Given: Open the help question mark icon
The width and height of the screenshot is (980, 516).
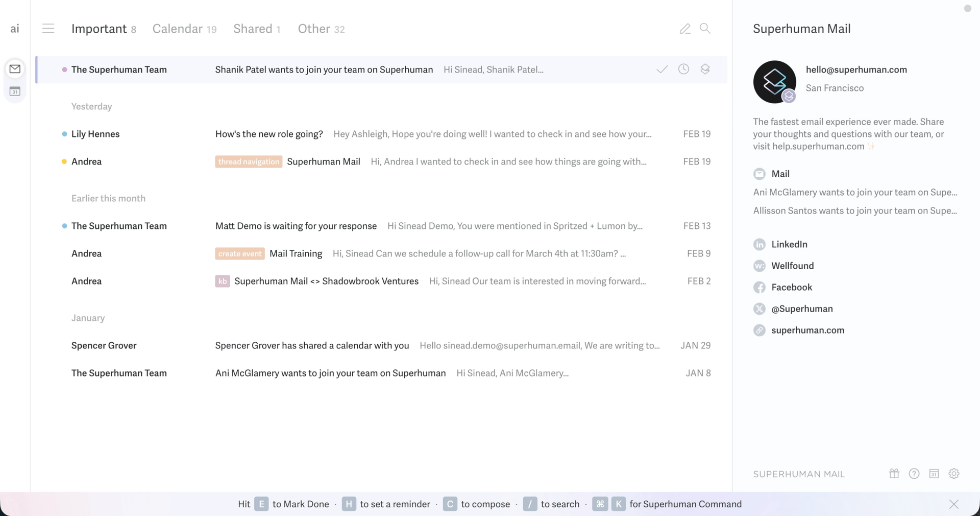Looking at the screenshot, I should 914,474.
